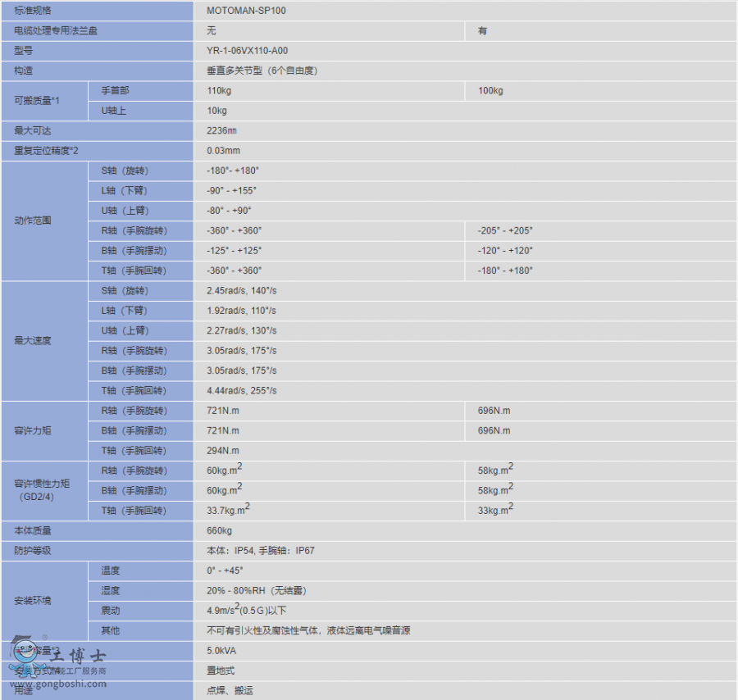Click the "YR-1-06VX110-A00" model number
Viewport: 738px width, 700px height.
(247, 51)
